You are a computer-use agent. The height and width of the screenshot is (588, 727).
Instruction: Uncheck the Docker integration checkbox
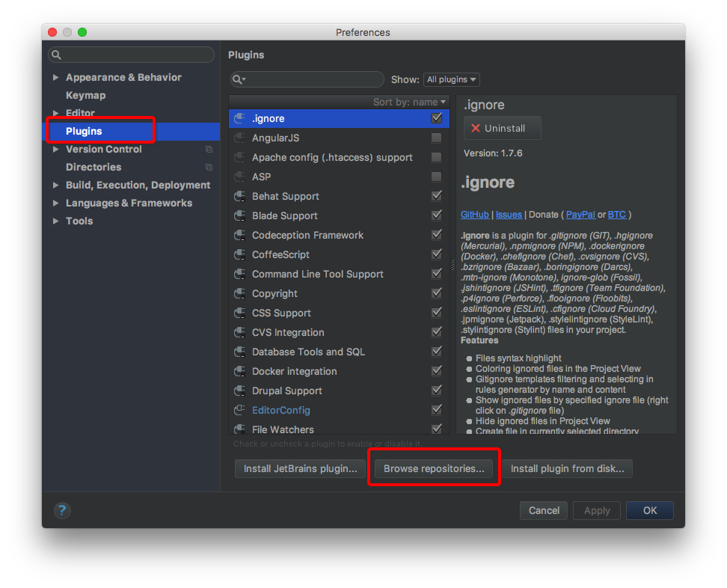coord(436,371)
